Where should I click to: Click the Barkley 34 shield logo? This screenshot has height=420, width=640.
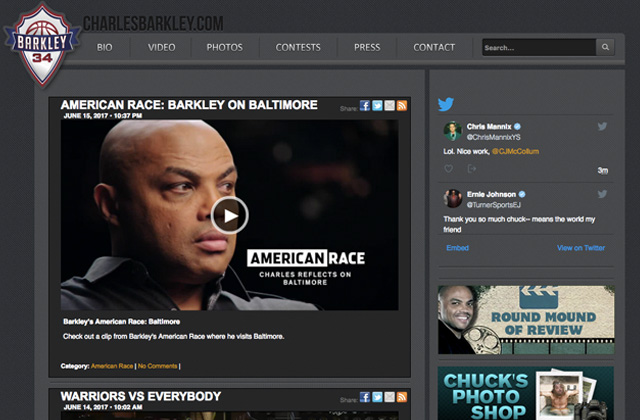(x=42, y=46)
